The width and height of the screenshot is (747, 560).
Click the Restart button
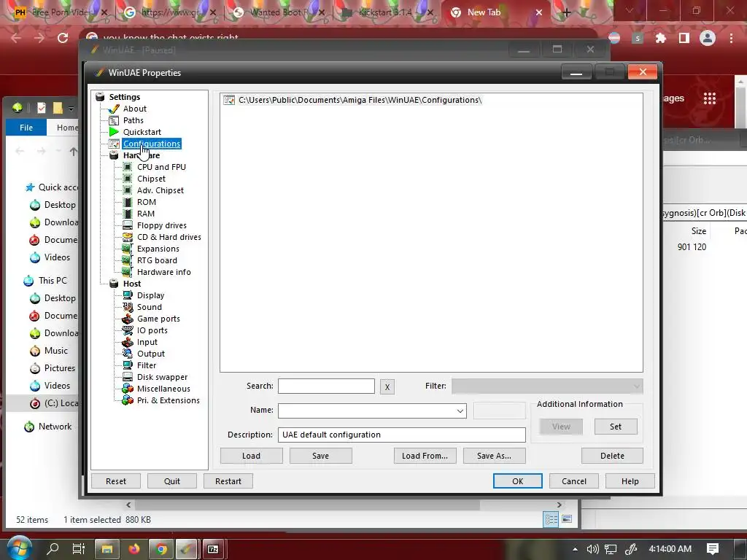pyautogui.click(x=228, y=481)
